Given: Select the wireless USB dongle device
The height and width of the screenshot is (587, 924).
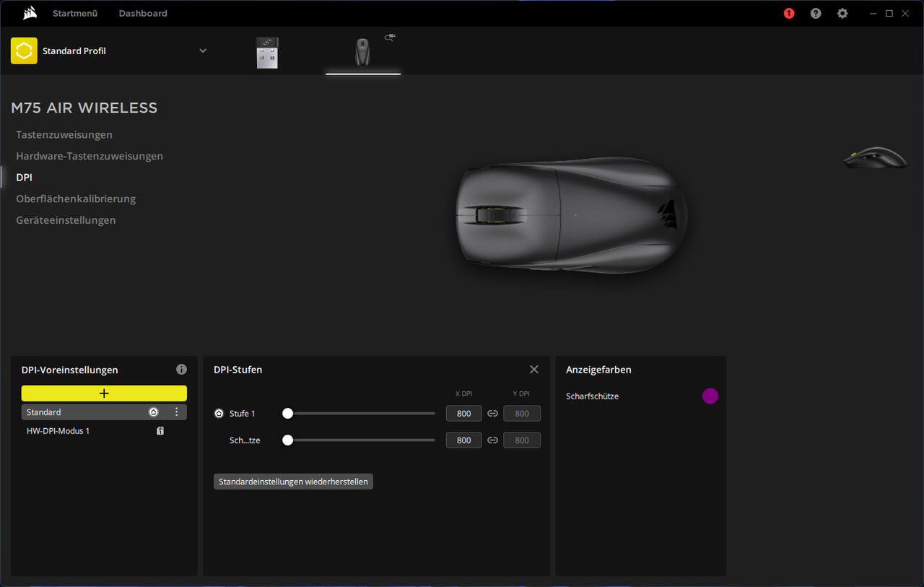Looking at the screenshot, I should [x=267, y=53].
